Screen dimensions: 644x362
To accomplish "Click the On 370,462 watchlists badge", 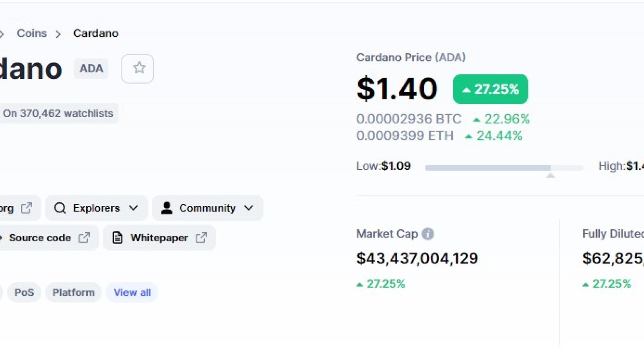I will [x=58, y=113].
